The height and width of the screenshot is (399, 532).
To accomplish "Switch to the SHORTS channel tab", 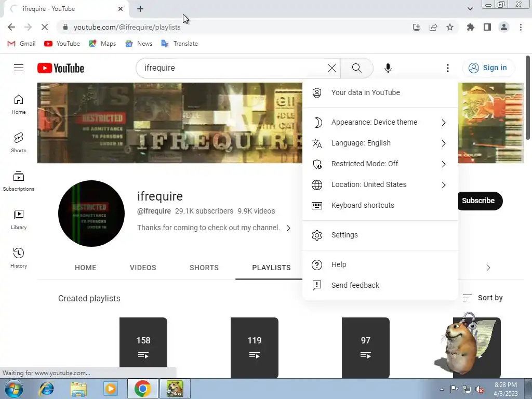I will [204, 268].
